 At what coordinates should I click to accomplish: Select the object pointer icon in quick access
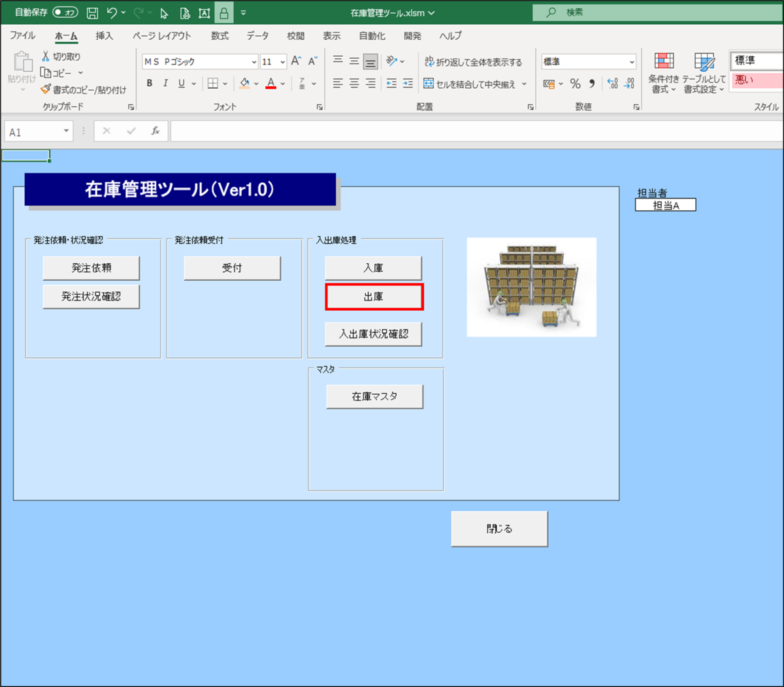coord(165,12)
